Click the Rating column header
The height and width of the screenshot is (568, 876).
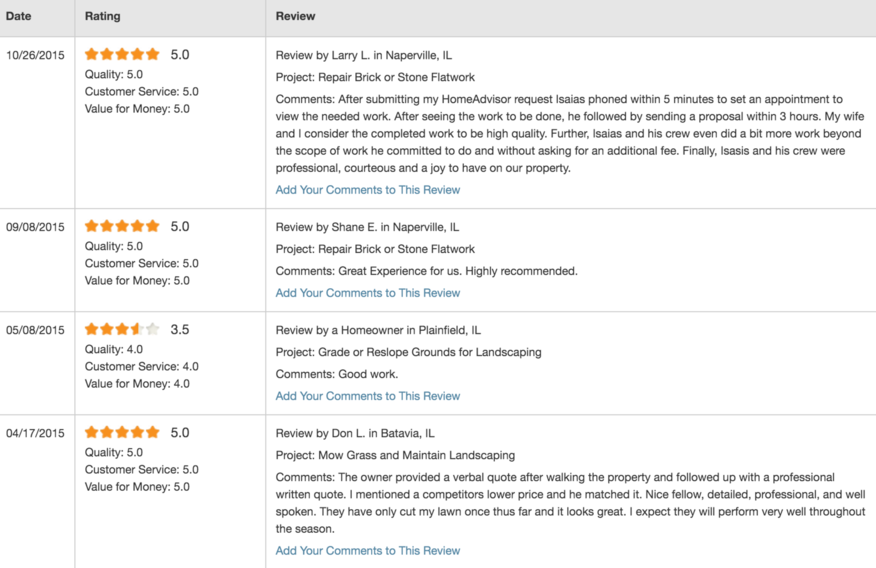[102, 16]
